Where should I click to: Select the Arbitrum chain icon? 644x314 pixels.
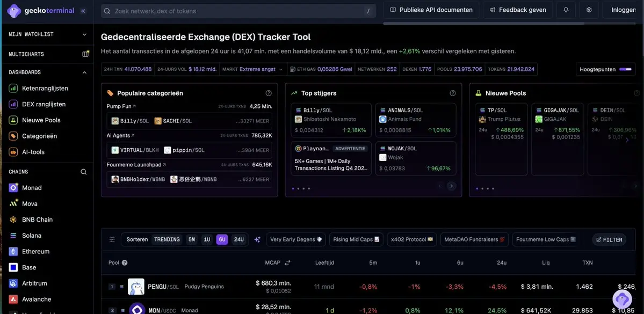click(13, 283)
